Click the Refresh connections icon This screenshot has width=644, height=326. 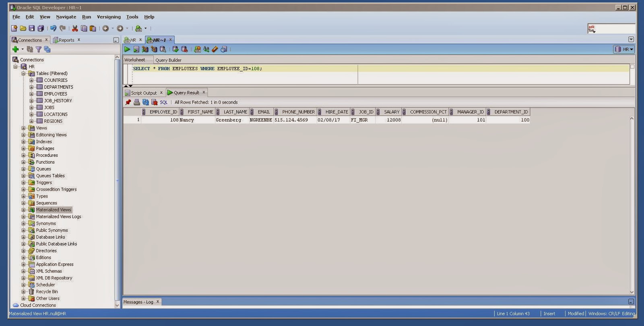tap(30, 49)
